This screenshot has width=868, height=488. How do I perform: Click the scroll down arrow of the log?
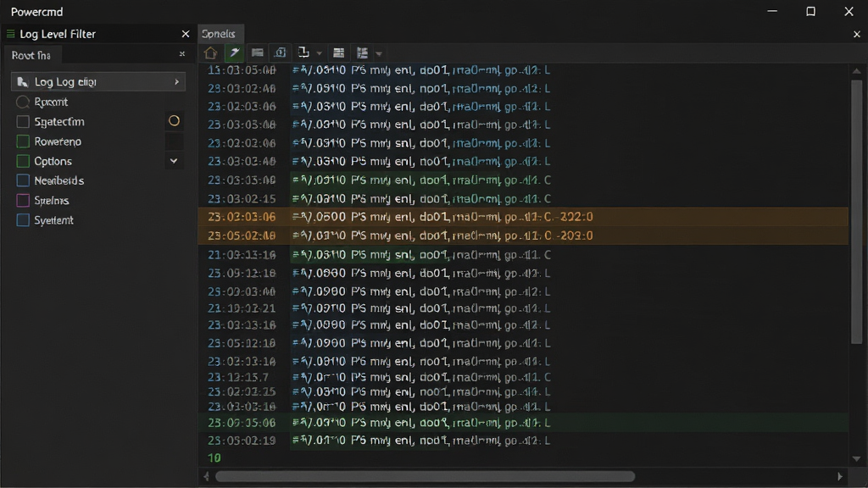click(x=856, y=458)
